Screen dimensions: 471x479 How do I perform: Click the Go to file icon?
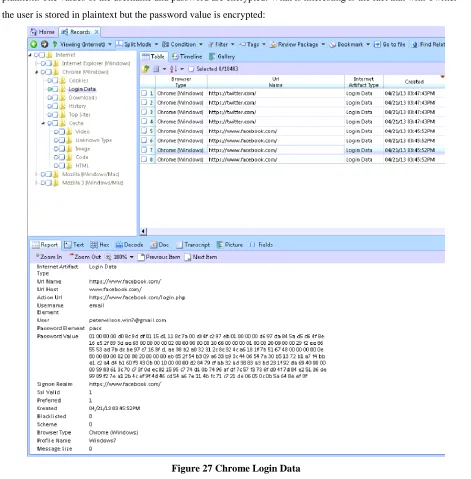pyautogui.click(x=377, y=44)
